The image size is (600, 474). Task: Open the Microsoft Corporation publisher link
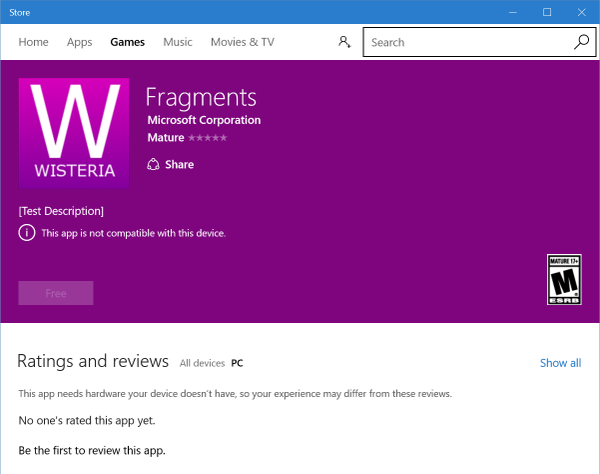pyautogui.click(x=203, y=120)
